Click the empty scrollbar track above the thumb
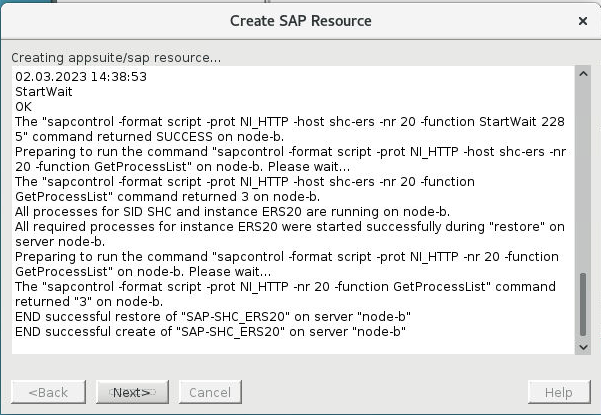Screen dimensions: 601x415 [x=584, y=170]
